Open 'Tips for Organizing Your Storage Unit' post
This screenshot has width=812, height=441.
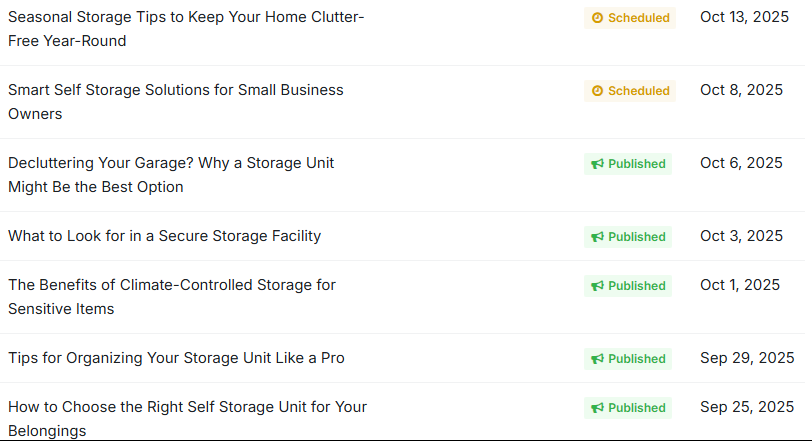[x=176, y=358]
